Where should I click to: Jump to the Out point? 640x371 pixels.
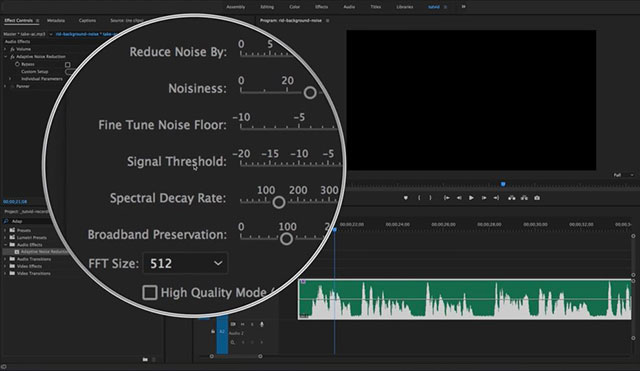[x=496, y=198]
